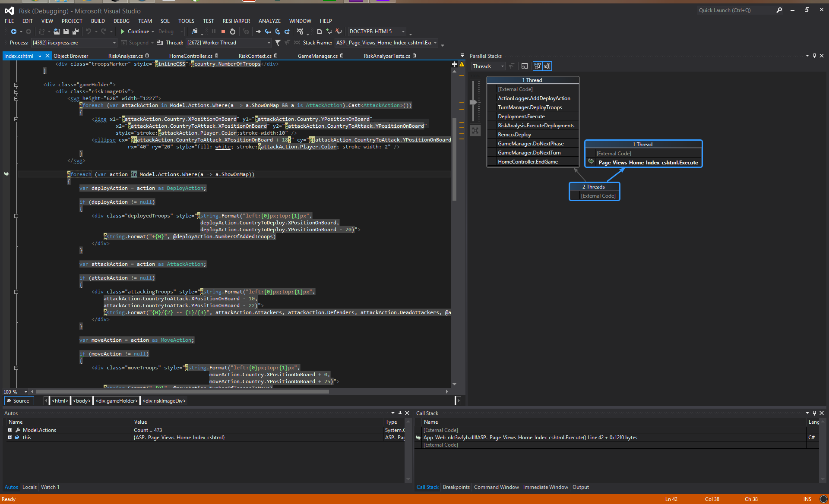
Task: Click the Continue button
Action: (x=134, y=31)
